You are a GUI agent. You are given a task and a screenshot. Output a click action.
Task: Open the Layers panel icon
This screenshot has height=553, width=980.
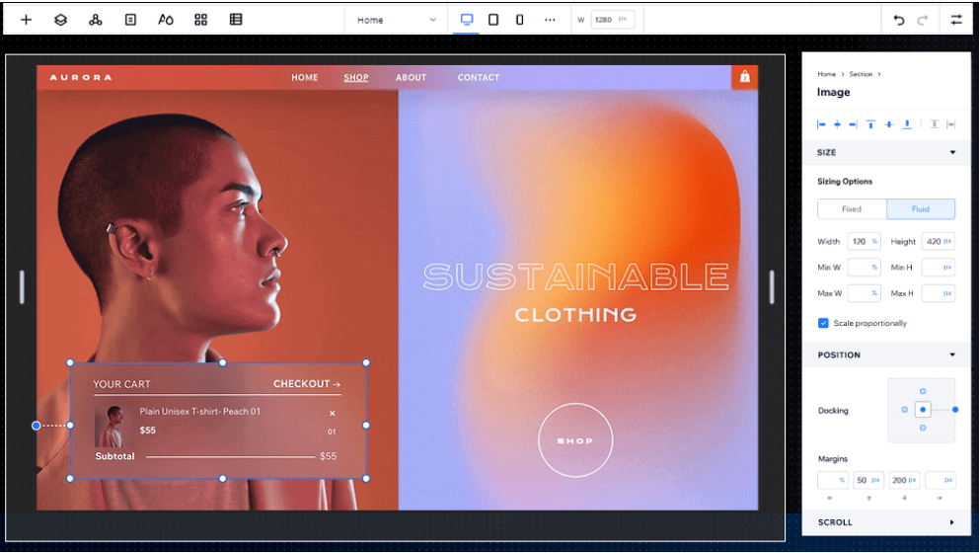click(x=60, y=20)
